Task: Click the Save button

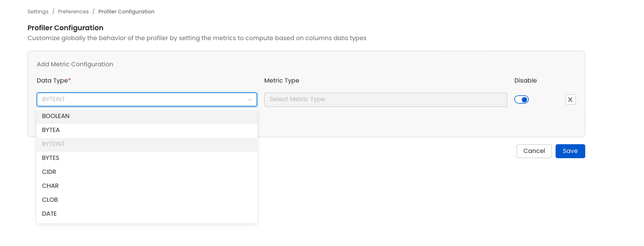Action: click(570, 151)
